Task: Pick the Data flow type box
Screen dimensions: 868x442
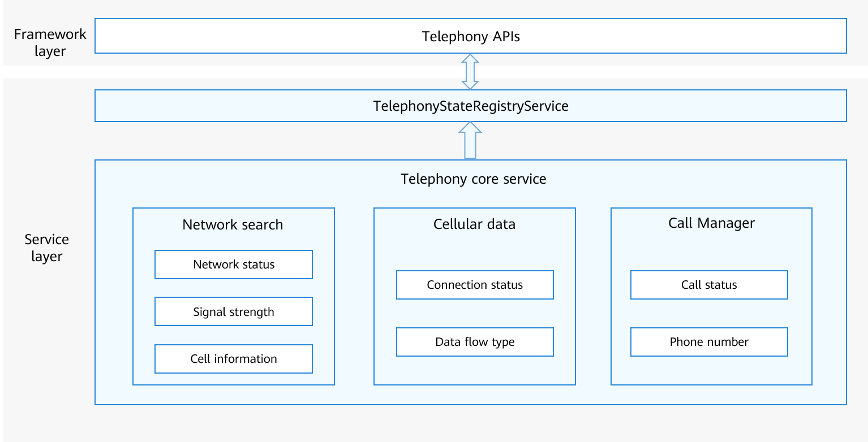Action: [474, 342]
